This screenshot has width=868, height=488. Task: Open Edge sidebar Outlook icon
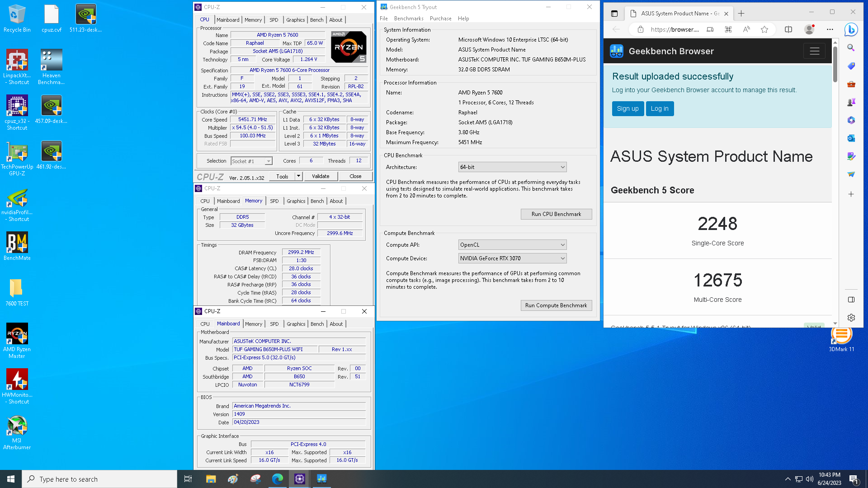point(851,138)
